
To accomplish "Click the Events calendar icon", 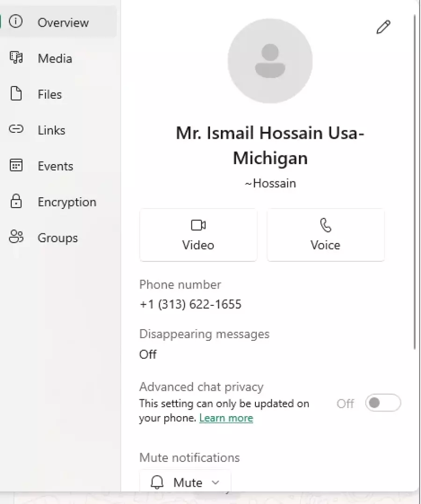I will coord(16,166).
